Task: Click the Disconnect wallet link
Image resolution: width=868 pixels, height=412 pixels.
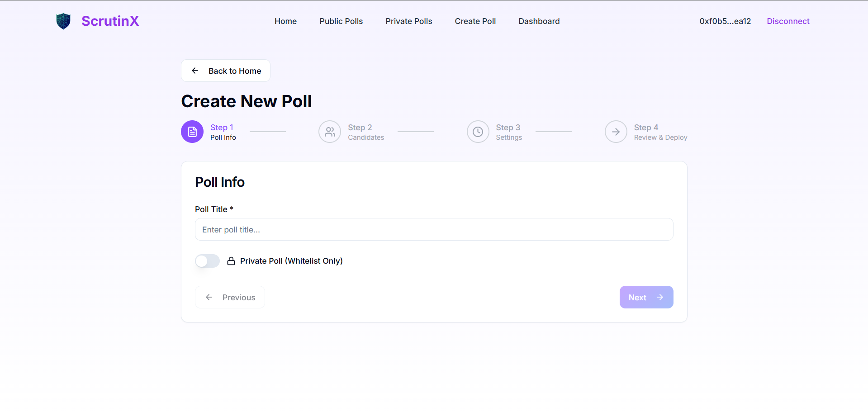Action: pos(788,21)
